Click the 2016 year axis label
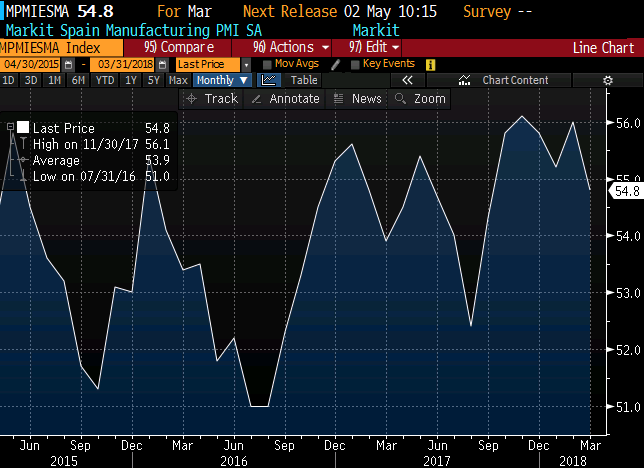644x468 pixels. pyautogui.click(x=234, y=461)
